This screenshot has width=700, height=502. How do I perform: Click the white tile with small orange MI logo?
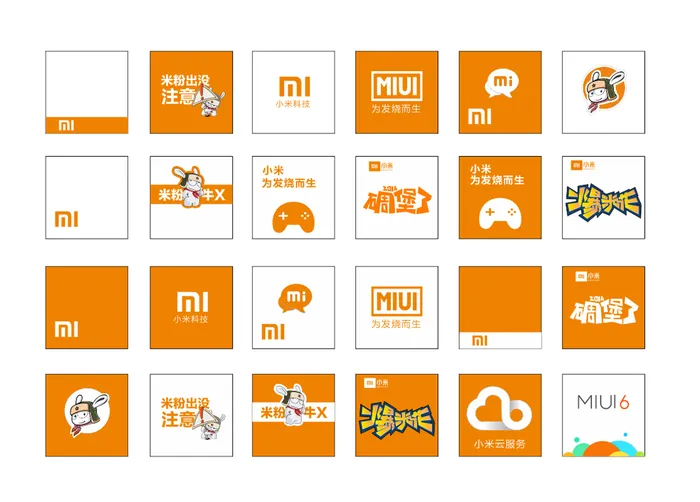click(87, 197)
